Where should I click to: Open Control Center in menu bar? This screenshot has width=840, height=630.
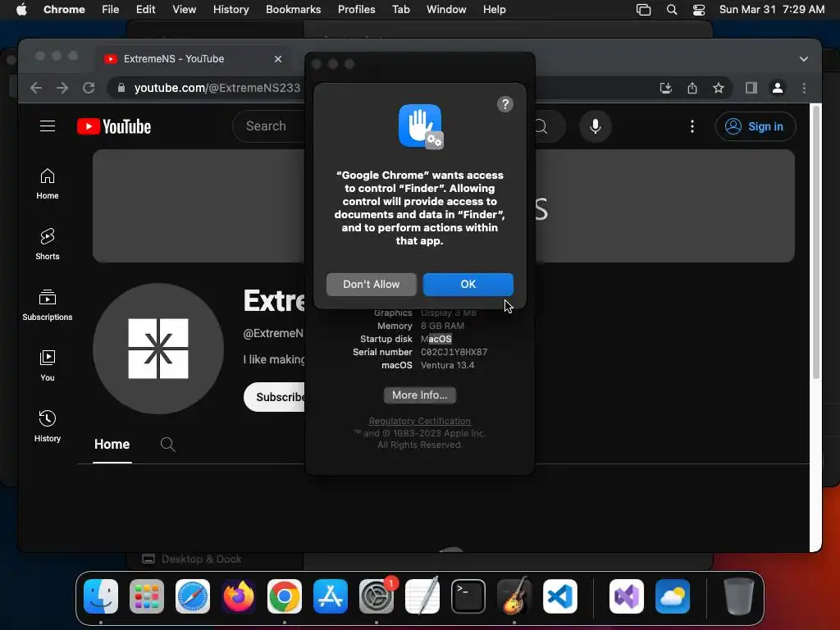coord(699,10)
